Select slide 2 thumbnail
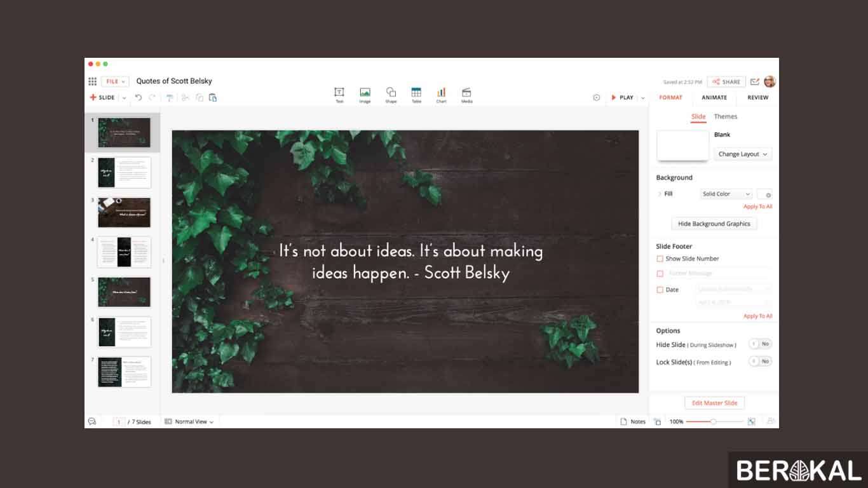This screenshot has height=488, width=868. 124,173
